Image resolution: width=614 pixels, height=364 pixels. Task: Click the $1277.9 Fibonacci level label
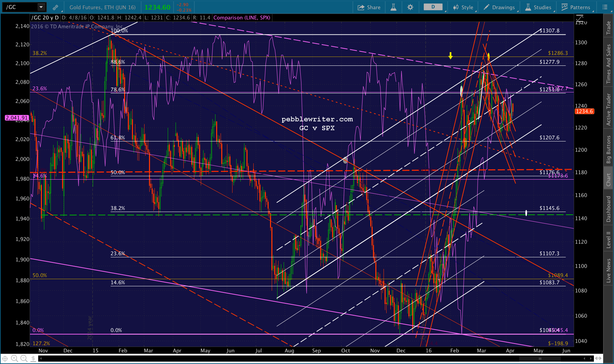549,62
